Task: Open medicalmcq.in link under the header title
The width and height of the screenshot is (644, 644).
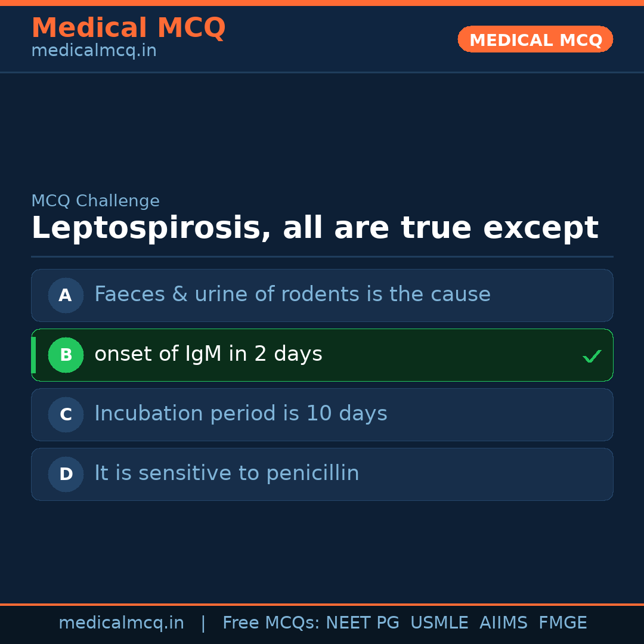Action: coord(94,51)
